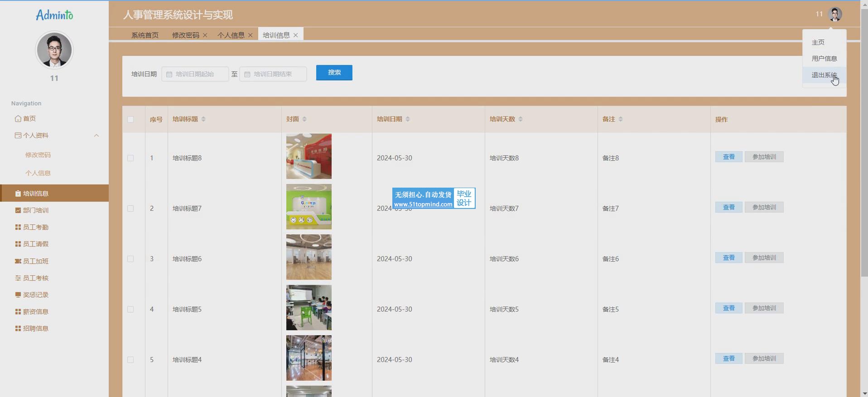The image size is (868, 397).
Task: Select 培训信息 in sidebar menu
Action: [54, 193]
